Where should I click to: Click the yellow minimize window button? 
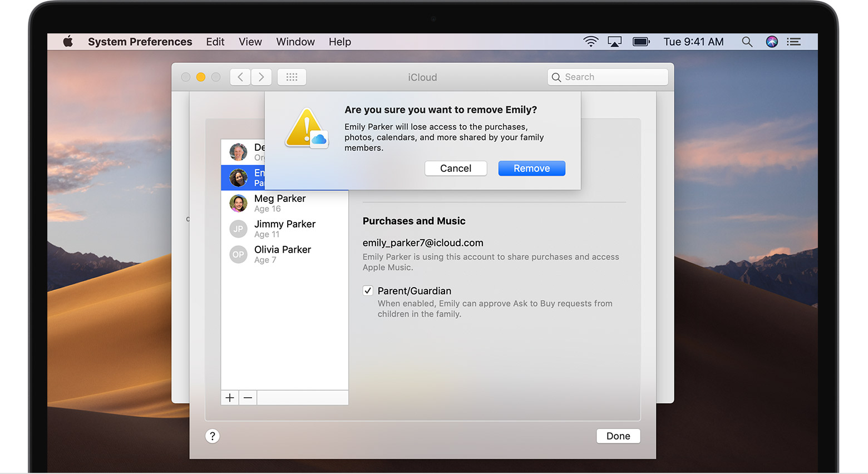(201, 77)
